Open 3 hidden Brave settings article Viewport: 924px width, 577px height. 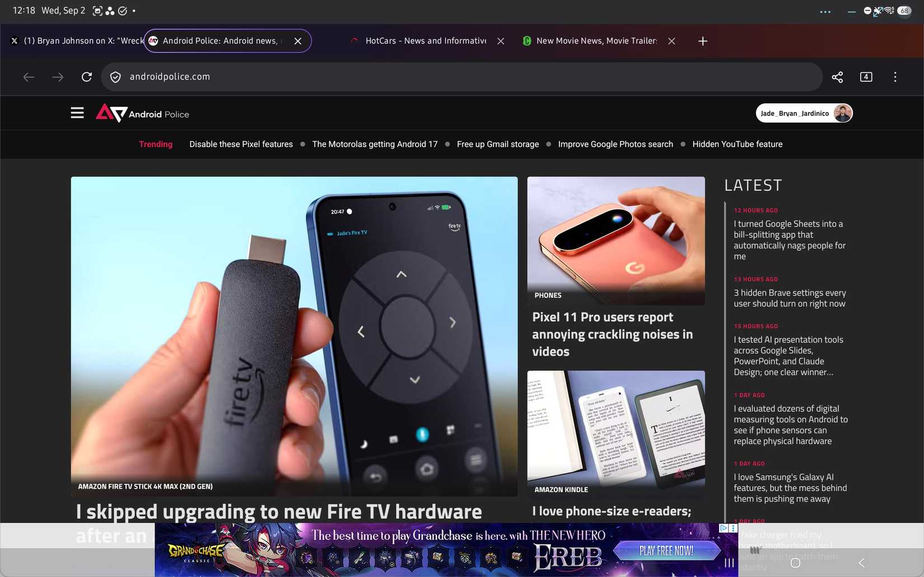pyautogui.click(x=790, y=298)
